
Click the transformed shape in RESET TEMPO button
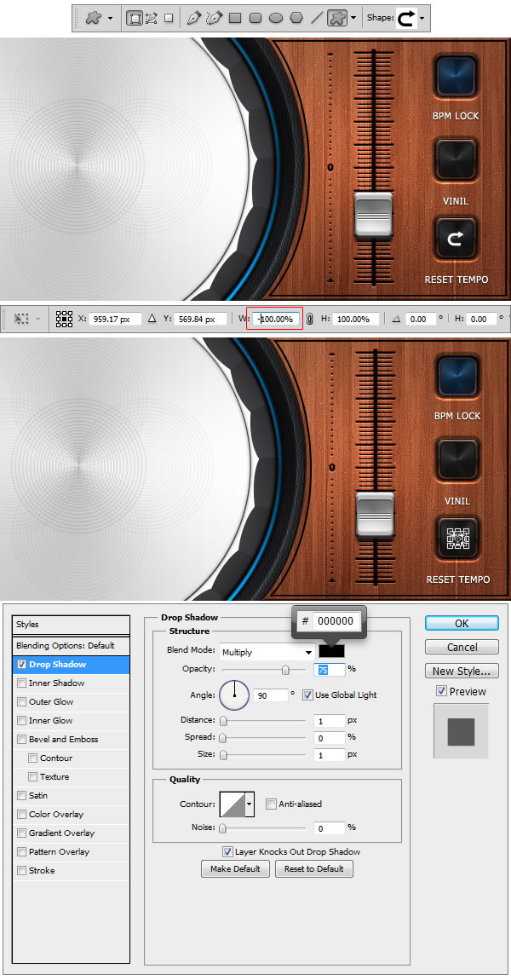(x=456, y=538)
